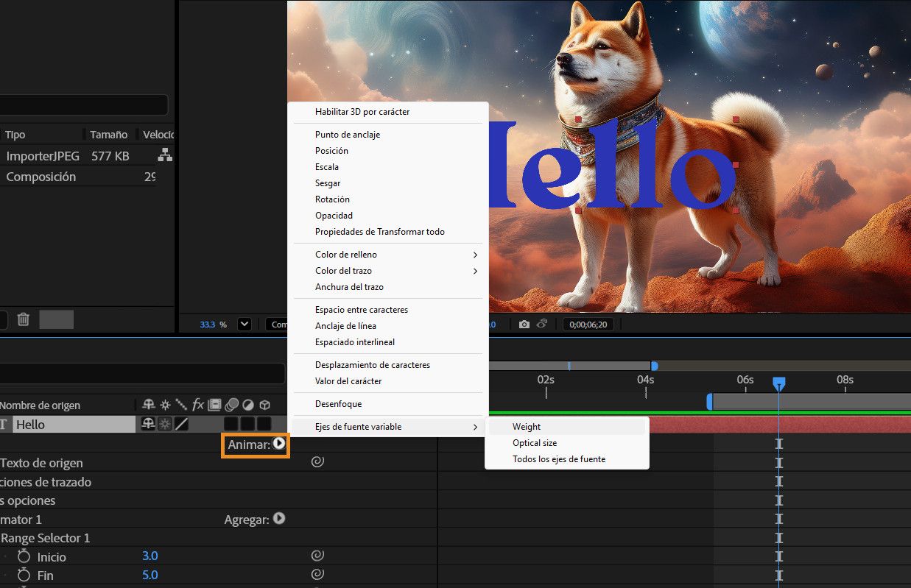Click the timecode 0;00;06;20 button
The width and height of the screenshot is (911, 588).
pos(588,324)
